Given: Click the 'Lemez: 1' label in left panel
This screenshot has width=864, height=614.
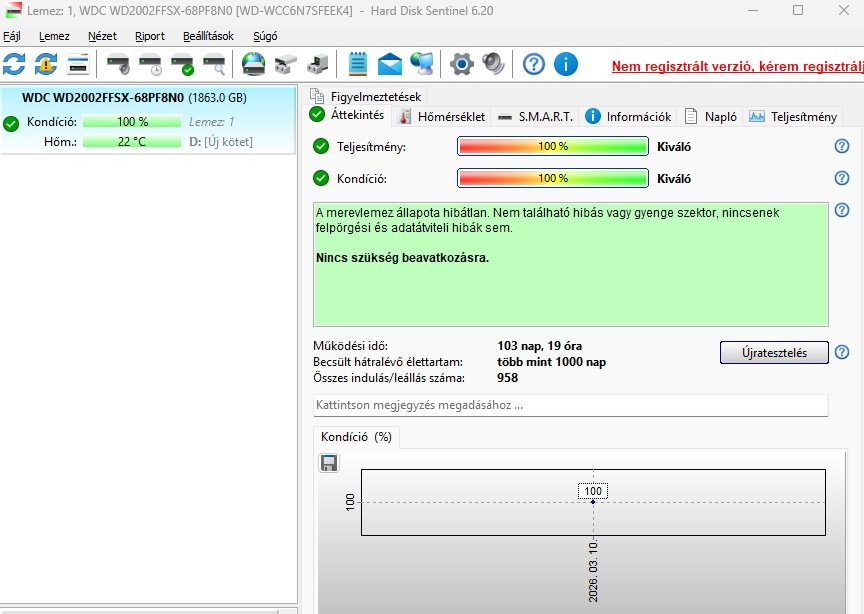Looking at the screenshot, I should tap(212, 122).
